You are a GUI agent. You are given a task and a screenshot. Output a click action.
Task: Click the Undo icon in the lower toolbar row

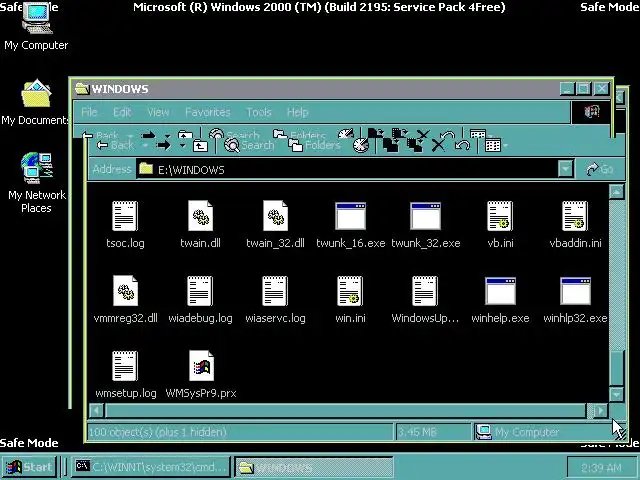pos(462,146)
